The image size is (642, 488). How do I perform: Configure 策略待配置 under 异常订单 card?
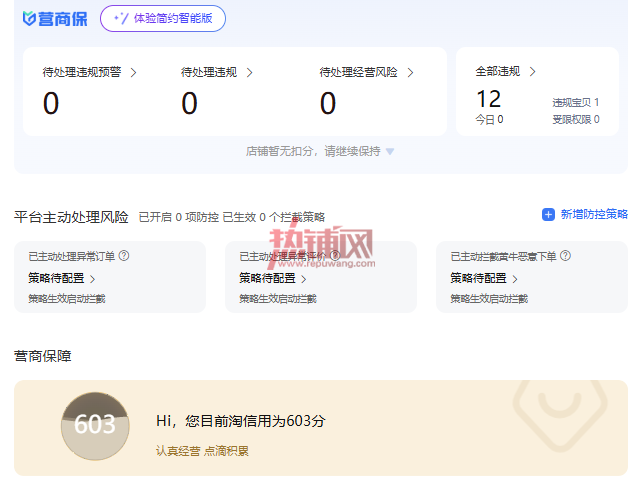(x=61, y=278)
